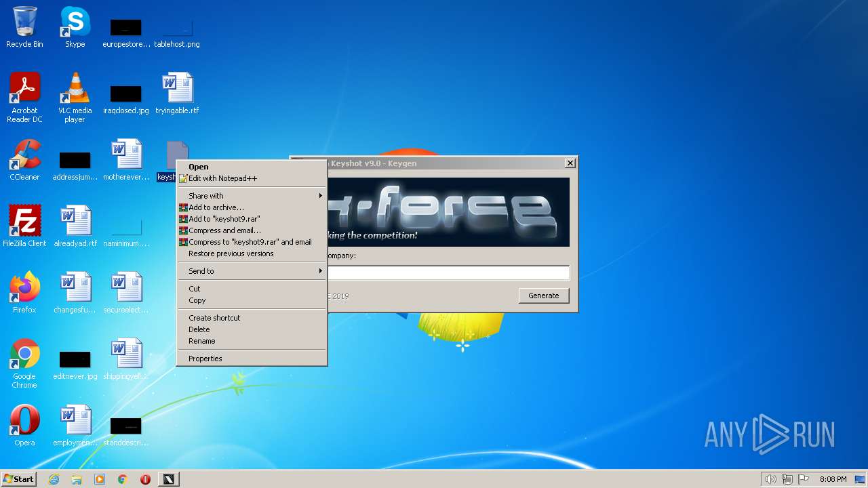Open the media player taskbar icon
Image resolution: width=868 pixels, height=488 pixels.
pos(100,479)
